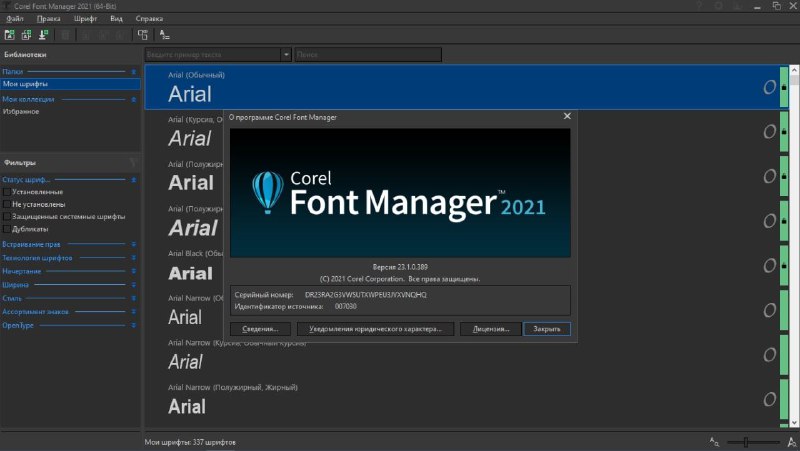This screenshot has height=451, width=800.
Task: Enable the Установленные filter checkbox
Action: (7, 192)
